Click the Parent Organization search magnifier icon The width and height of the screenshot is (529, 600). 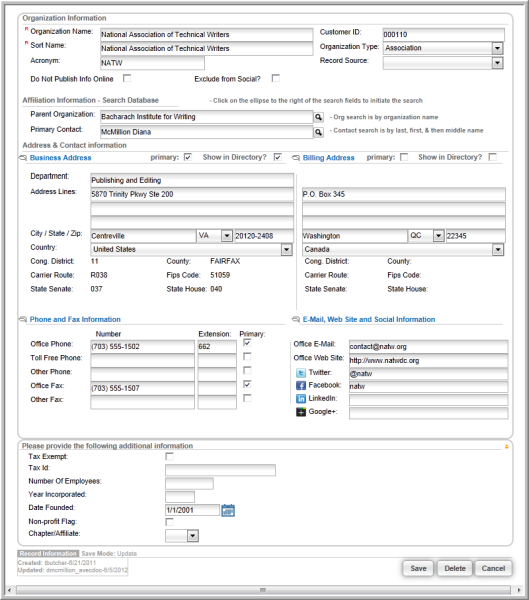(318, 117)
